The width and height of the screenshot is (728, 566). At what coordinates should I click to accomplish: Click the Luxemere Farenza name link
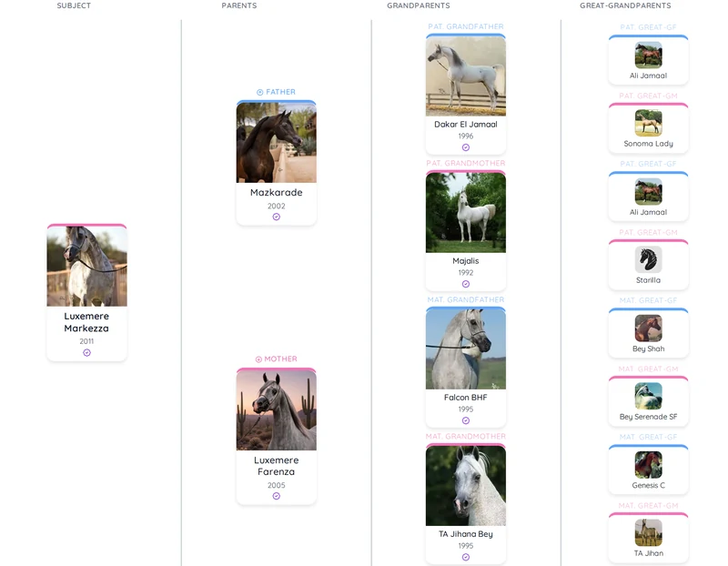[x=277, y=466]
